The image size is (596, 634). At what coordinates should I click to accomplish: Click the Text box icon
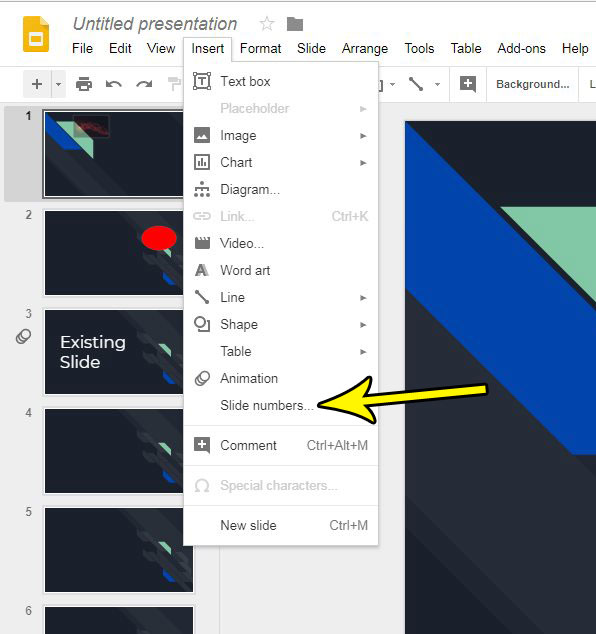pos(202,81)
